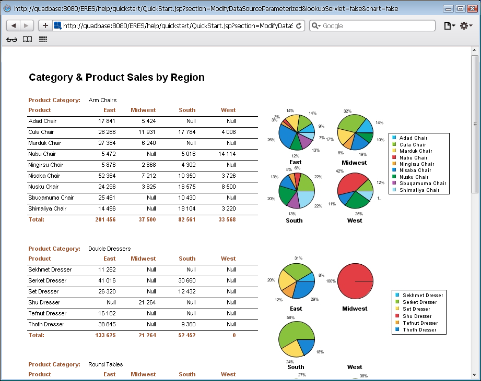
Task: Click Dula Chair row in the table
Action: click(142, 132)
